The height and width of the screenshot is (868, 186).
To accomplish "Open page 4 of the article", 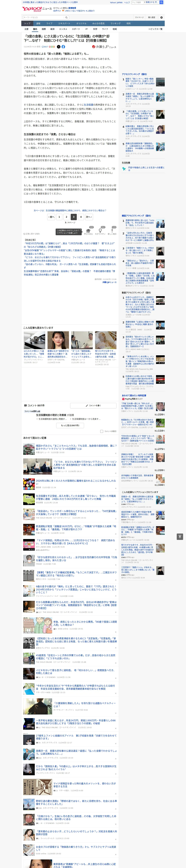I will pos(81,217).
